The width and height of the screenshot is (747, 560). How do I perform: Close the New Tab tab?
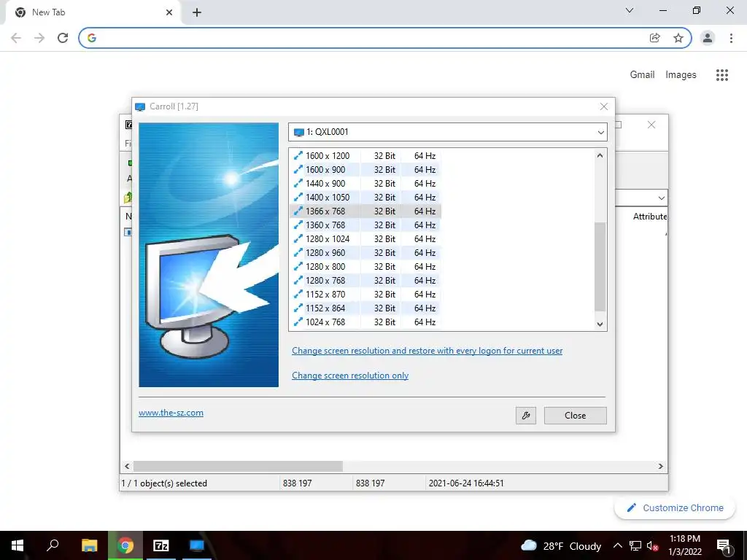click(169, 13)
